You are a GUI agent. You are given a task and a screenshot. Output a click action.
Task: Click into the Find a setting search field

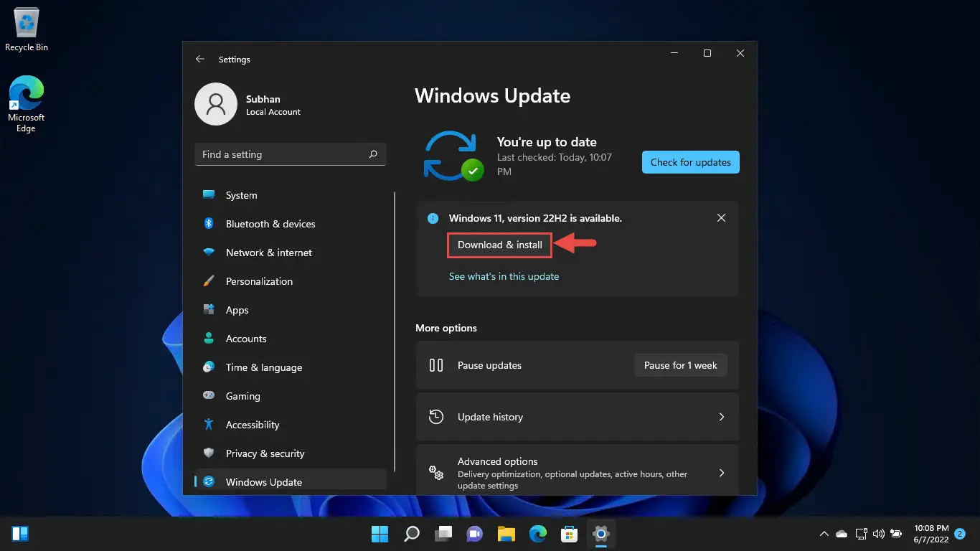tap(291, 154)
